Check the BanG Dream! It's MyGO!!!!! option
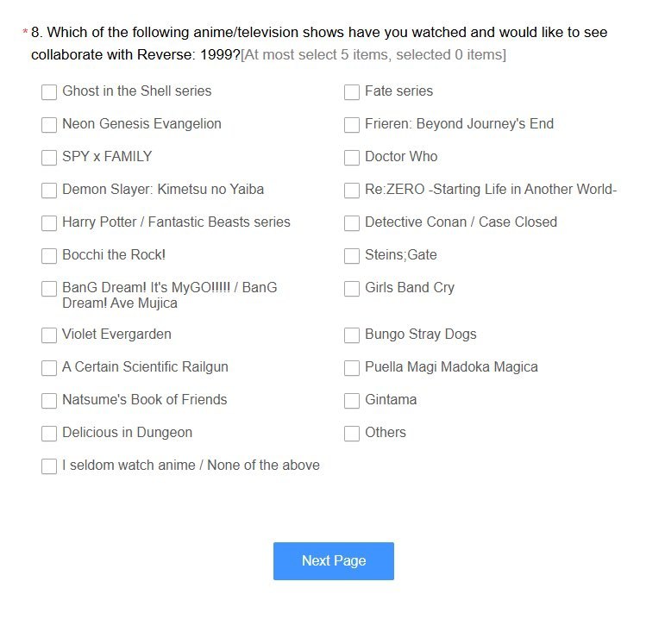This screenshot has height=644, width=665. [49, 289]
